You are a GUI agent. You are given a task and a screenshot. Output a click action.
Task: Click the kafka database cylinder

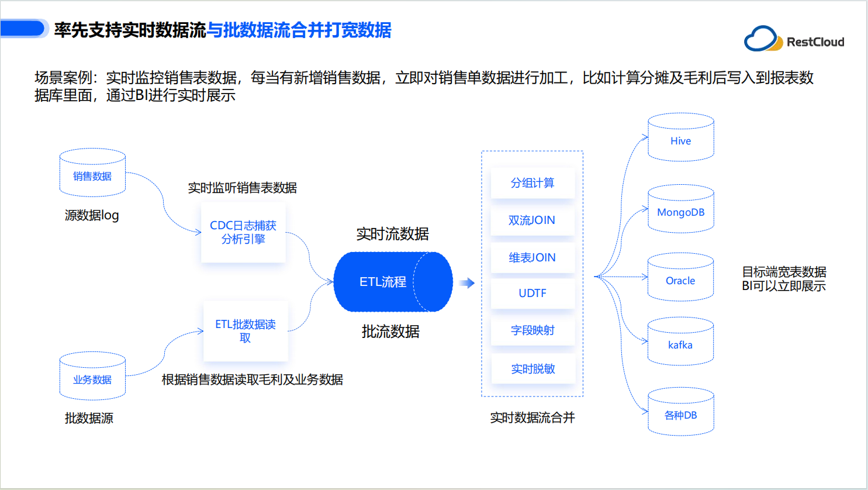[x=681, y=341]
